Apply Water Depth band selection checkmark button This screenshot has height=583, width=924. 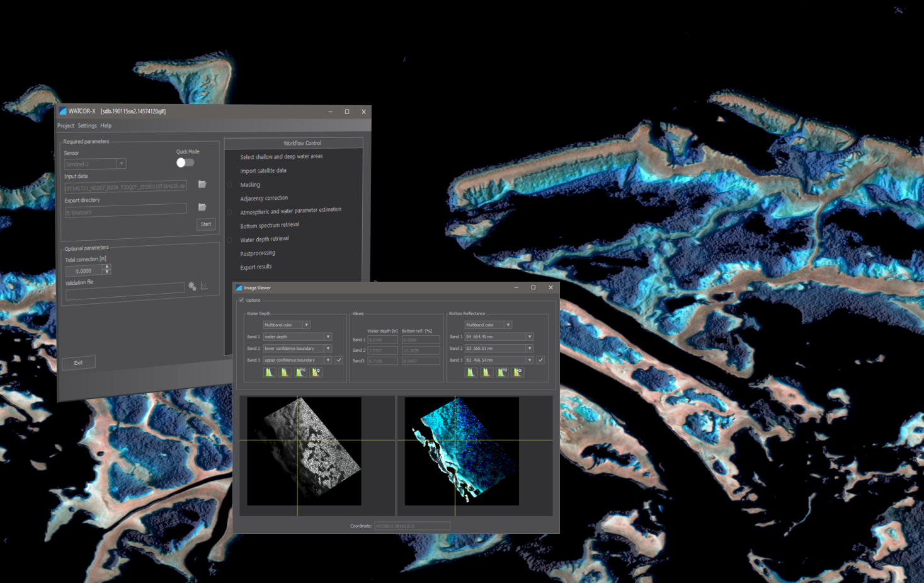[x=339, y=360]
